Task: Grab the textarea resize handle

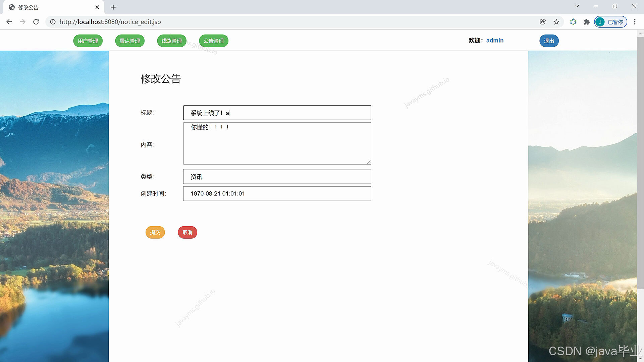Action: (369, 162)
